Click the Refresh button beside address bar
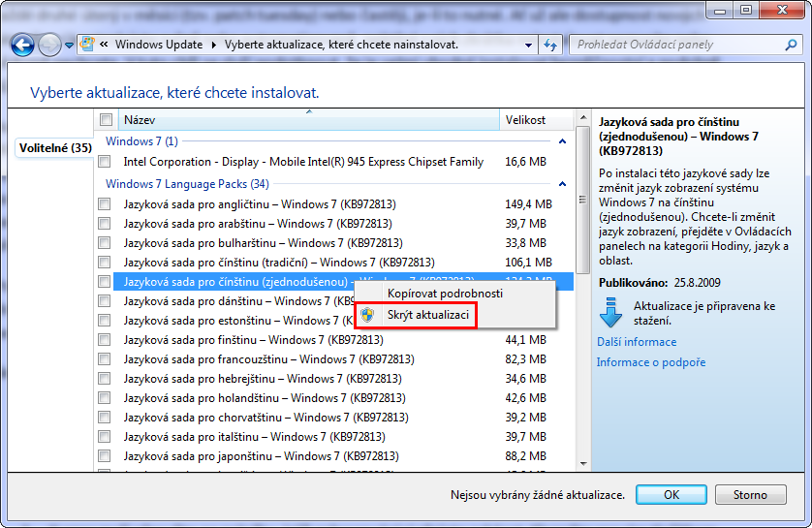Viewport: 812px width, 528px height. [550, 45]
